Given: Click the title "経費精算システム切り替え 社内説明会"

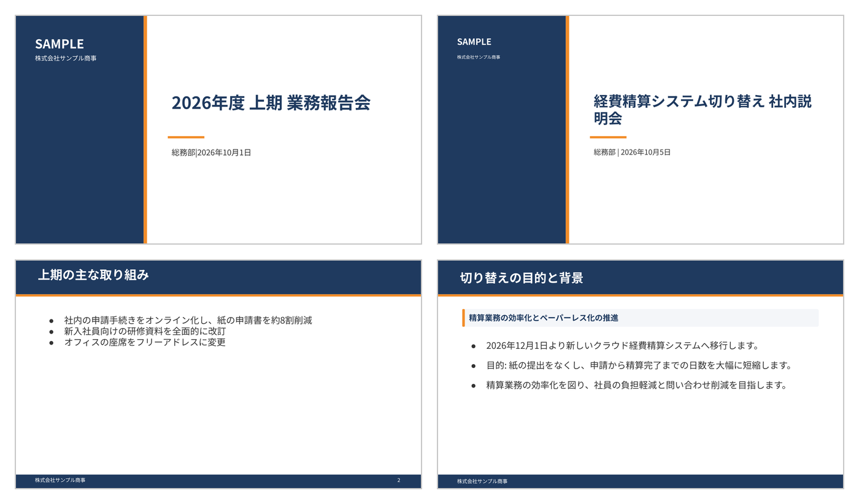Looking at the screenshot, I should 703,109.
